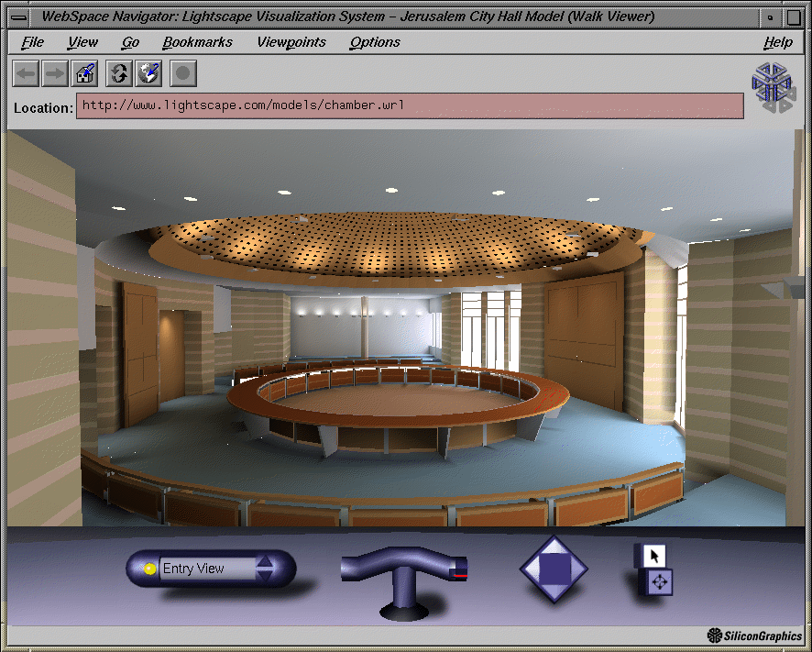Screen dimensions: 812x652
Task: Open the View menu
Action: click(82, 42)
